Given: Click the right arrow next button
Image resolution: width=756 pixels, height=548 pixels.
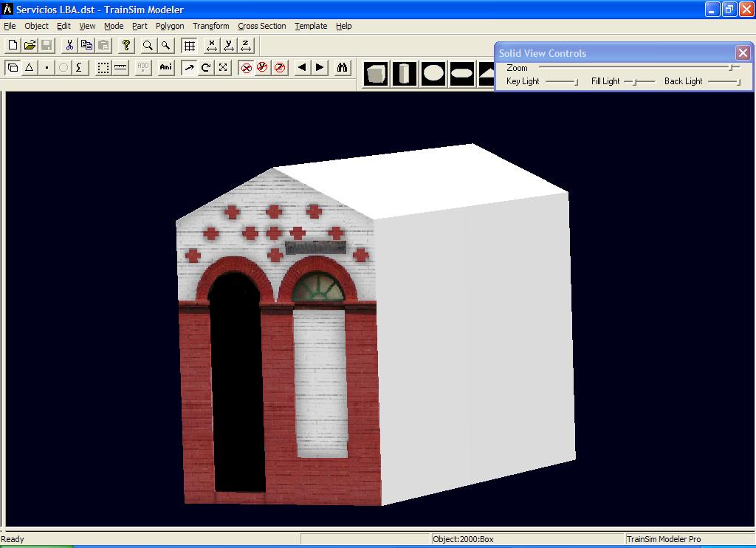Looking at the screenshot, I should 320,68.
